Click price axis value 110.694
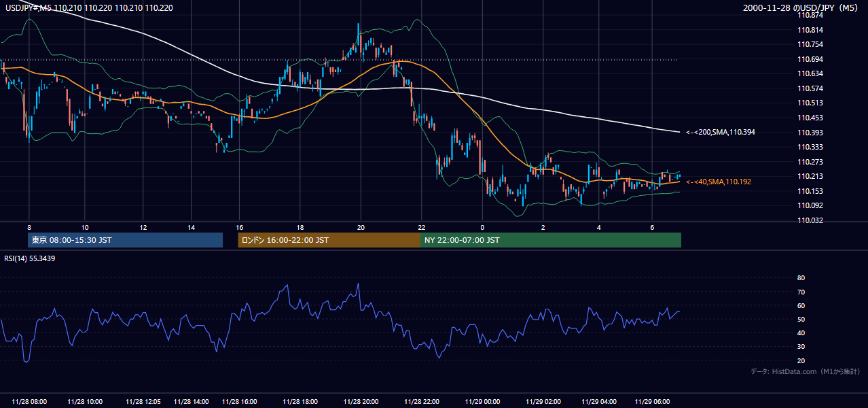The width and height of the screenshot is (868, 408). 810,59
